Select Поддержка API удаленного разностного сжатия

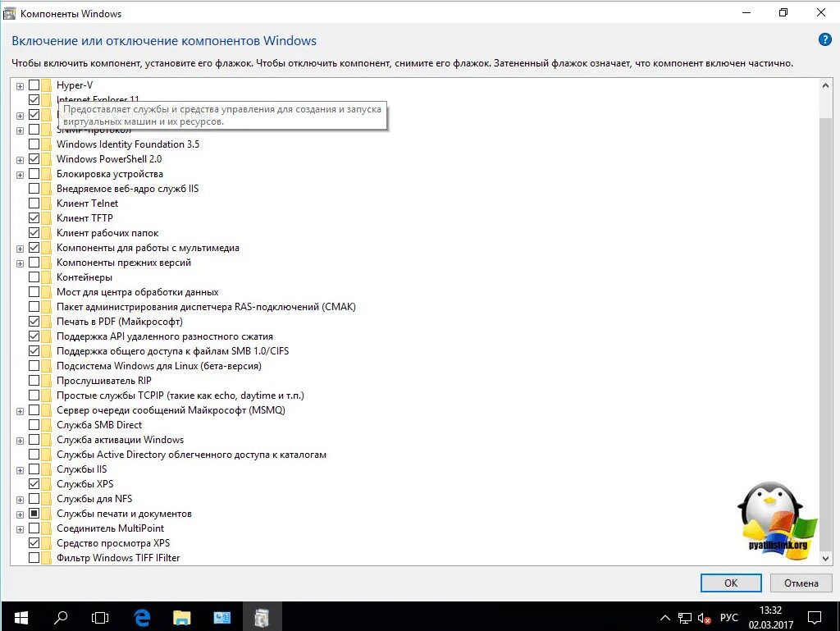164,336
